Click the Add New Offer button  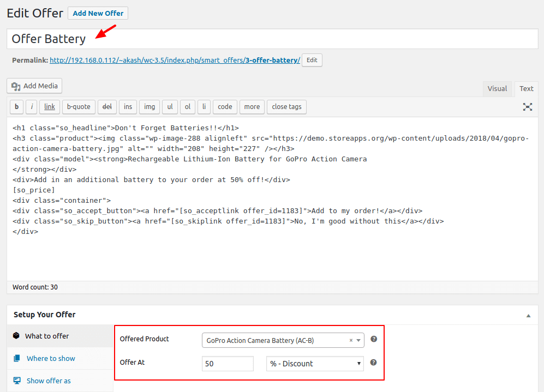pyautogui.click(x=98, y=13)
